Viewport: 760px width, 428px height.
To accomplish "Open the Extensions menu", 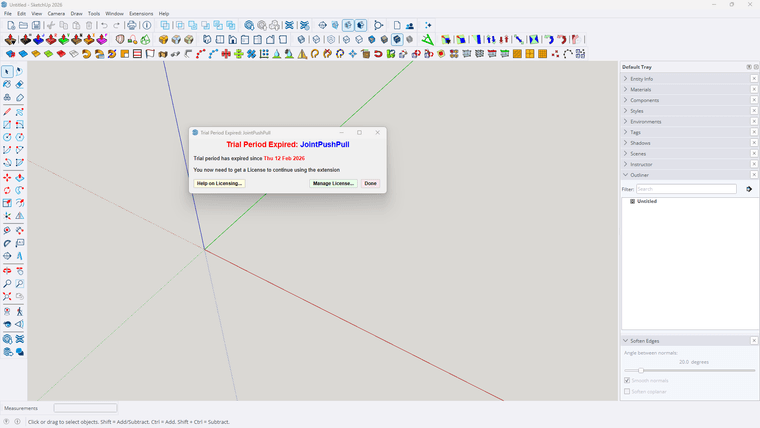I will click(x=141, y=14).
